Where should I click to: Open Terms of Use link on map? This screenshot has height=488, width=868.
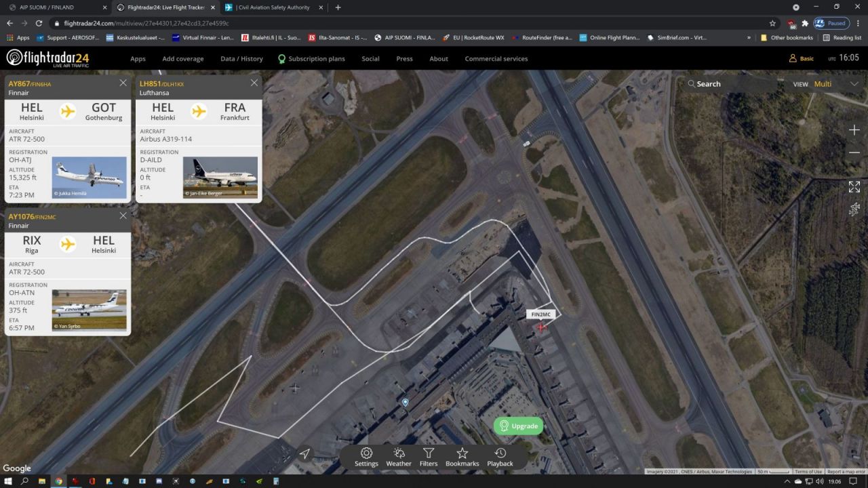808,472
